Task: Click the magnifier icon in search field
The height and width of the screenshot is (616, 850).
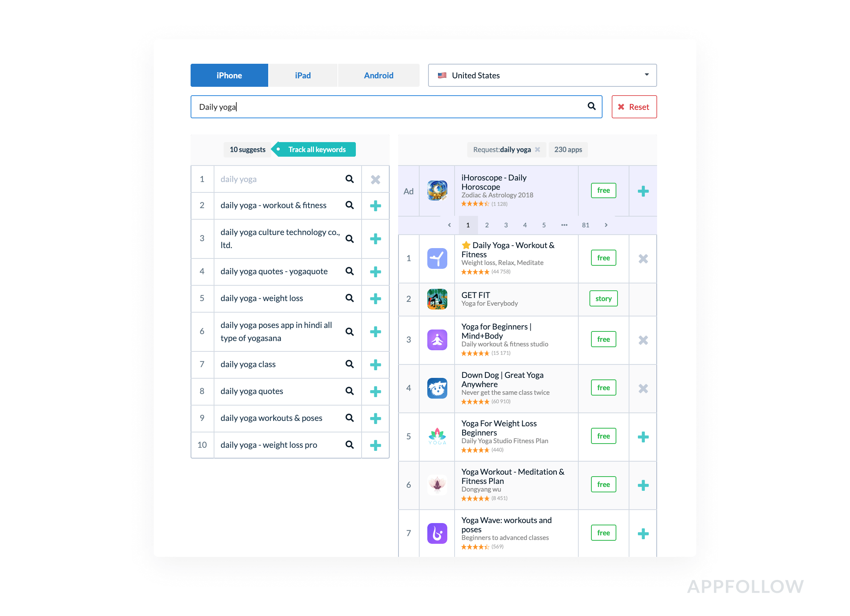Action: [x=591, y=106]
